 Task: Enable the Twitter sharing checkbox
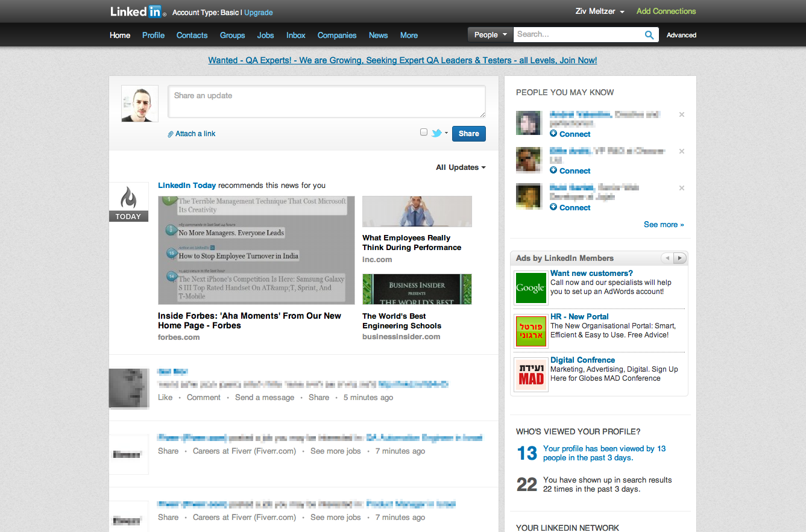(424, 133)
